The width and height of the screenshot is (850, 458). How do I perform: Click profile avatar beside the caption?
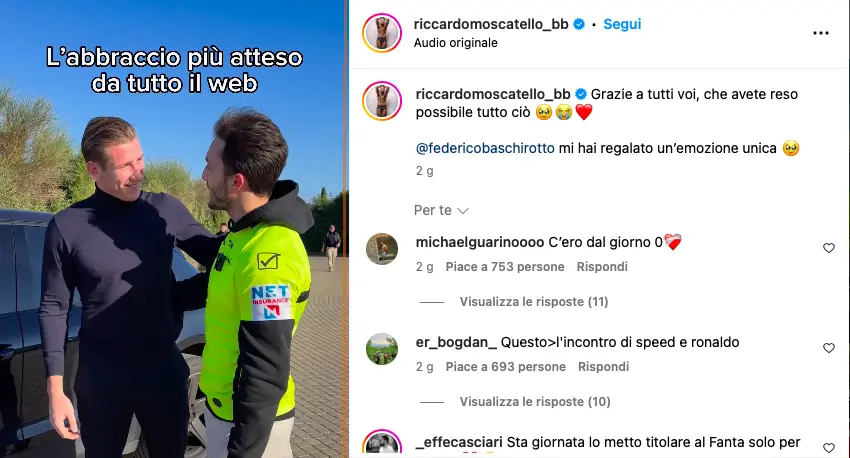tap(382, 101)
